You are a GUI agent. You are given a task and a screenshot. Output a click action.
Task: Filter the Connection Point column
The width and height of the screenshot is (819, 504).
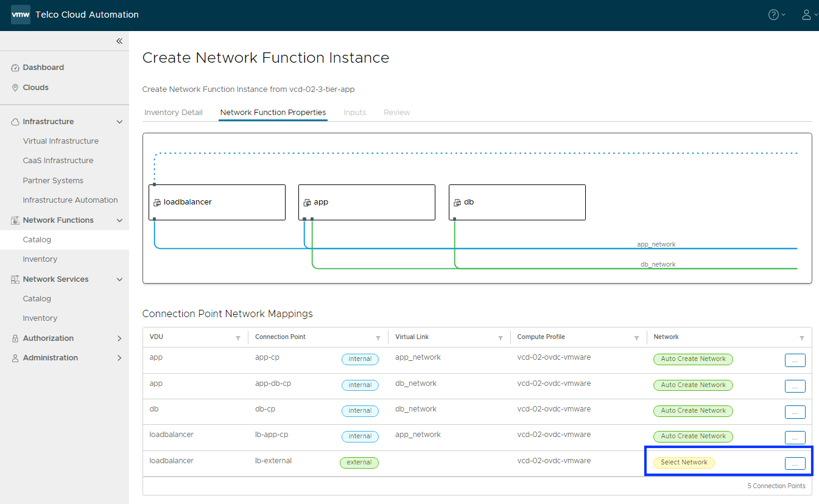click(x=378, y=338)
